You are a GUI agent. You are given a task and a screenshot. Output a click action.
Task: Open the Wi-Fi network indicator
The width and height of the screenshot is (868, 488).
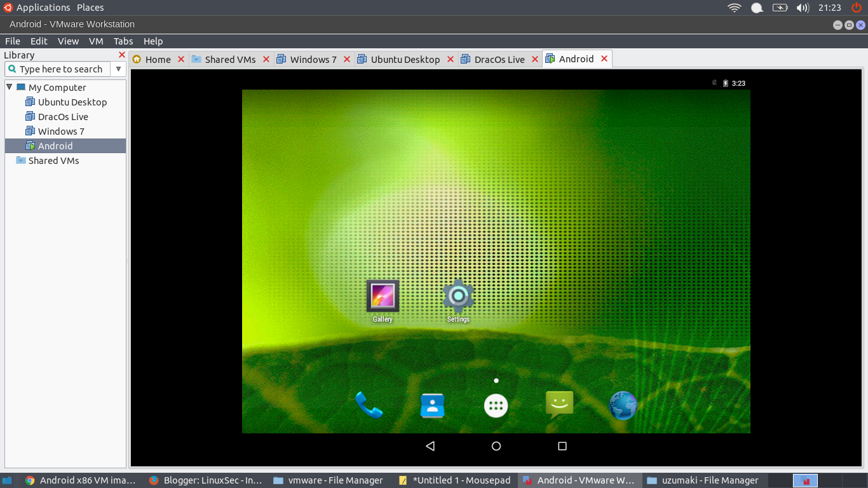point(735,8)
